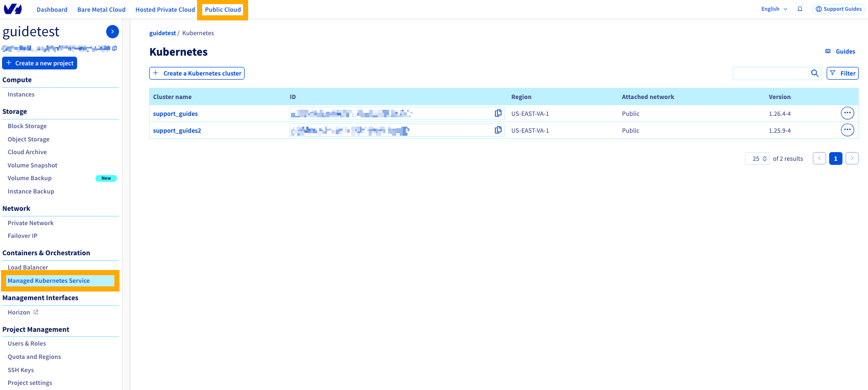Open the Guides book icon link

(x=840, y=52)
